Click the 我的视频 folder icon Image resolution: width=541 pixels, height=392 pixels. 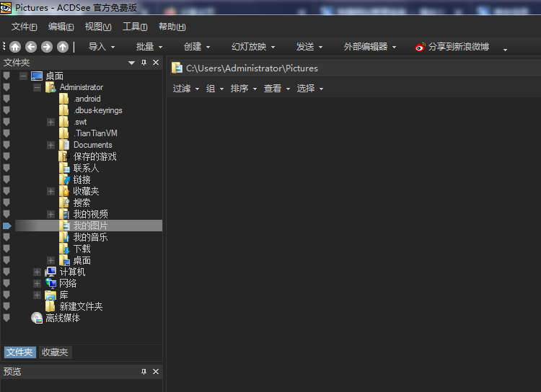[64, 214]
